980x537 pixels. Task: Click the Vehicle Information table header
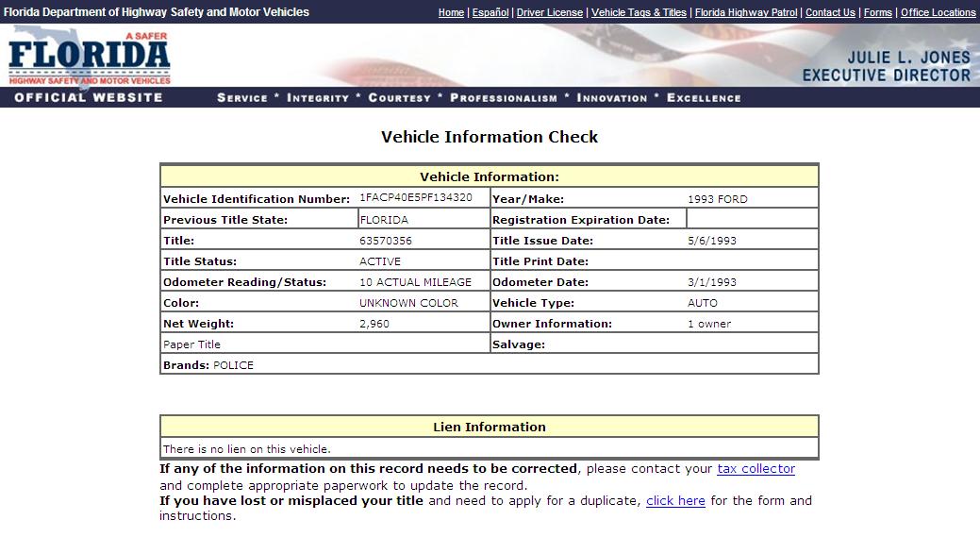pyautogui.click(x=489, y=176)
